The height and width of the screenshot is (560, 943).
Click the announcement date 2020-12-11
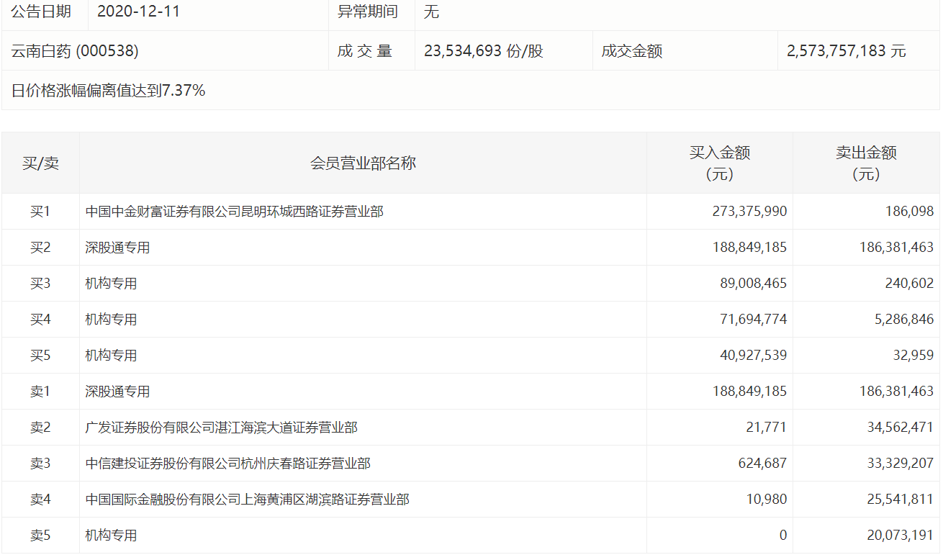click(x=138, y=12)
